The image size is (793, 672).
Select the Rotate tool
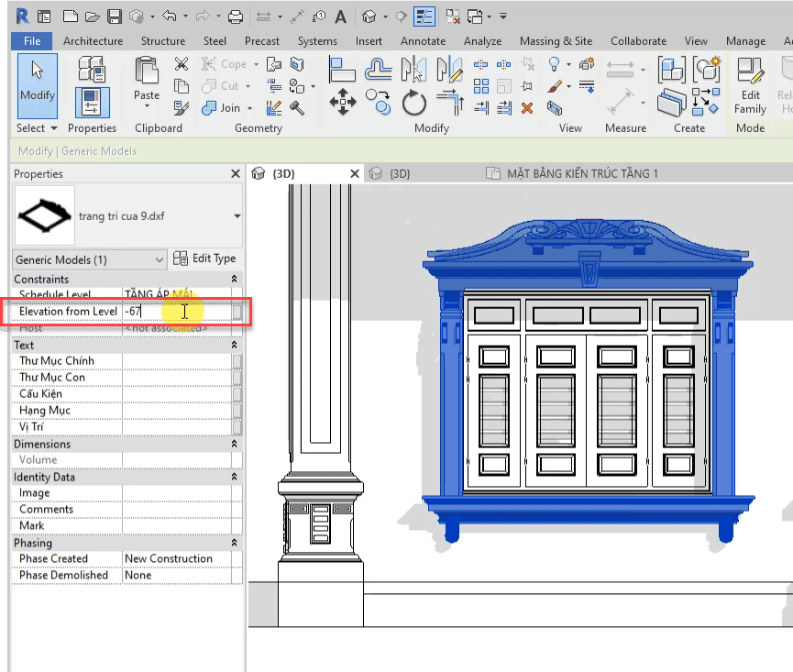click(x=414, y=103)
